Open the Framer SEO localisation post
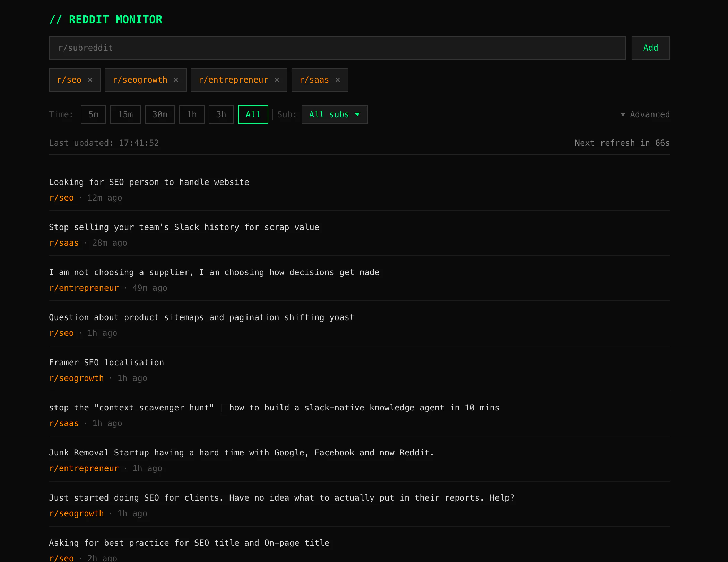This screenshot has height=562, width=728. pyautogui.click(x=106, y=362)
